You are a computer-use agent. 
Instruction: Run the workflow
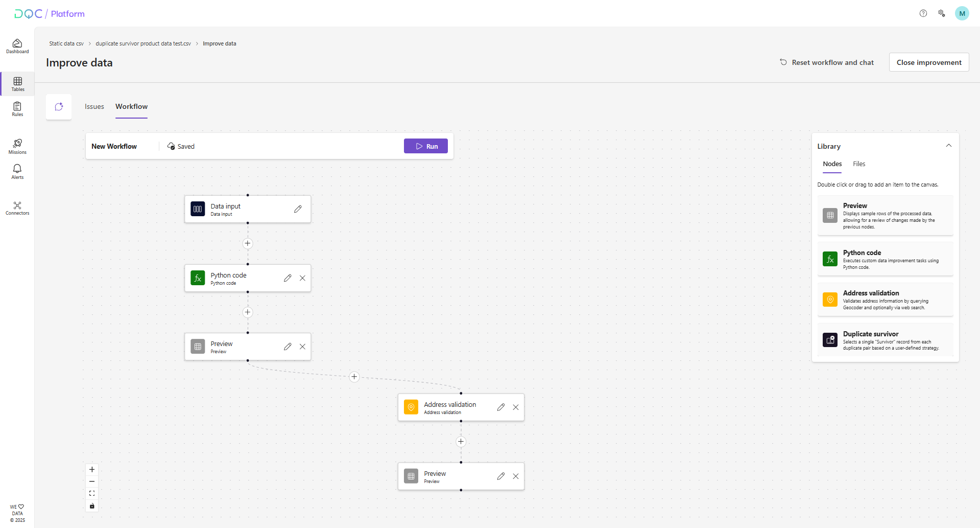(x=425, y=146)
